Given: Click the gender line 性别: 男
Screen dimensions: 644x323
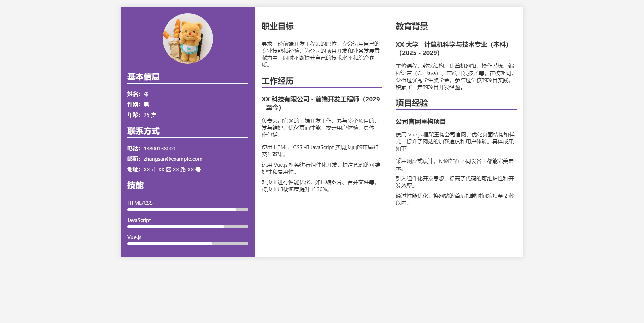Looking at the screenshot, I should (138, 105).
